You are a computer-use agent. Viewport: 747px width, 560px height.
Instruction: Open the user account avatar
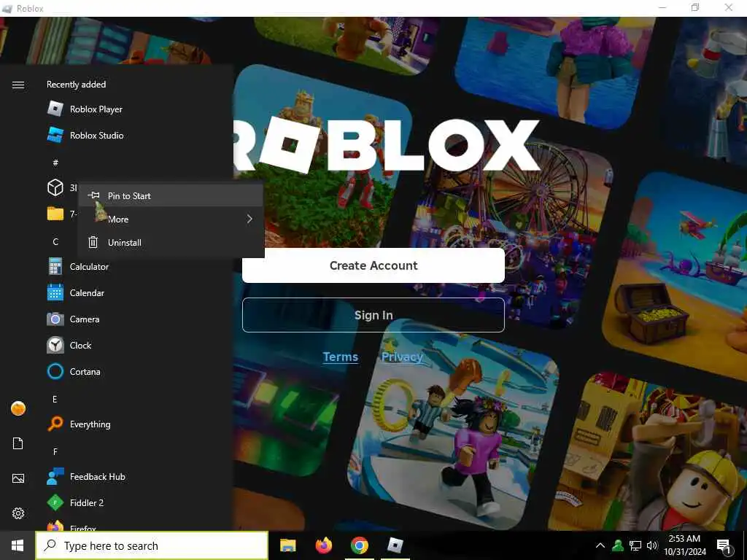click(x=18, y=408)
